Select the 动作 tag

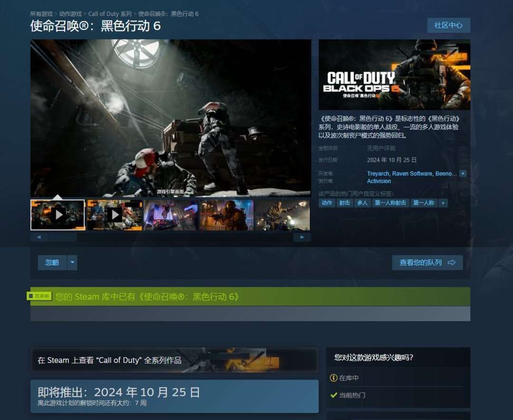(x=326, y=203)
